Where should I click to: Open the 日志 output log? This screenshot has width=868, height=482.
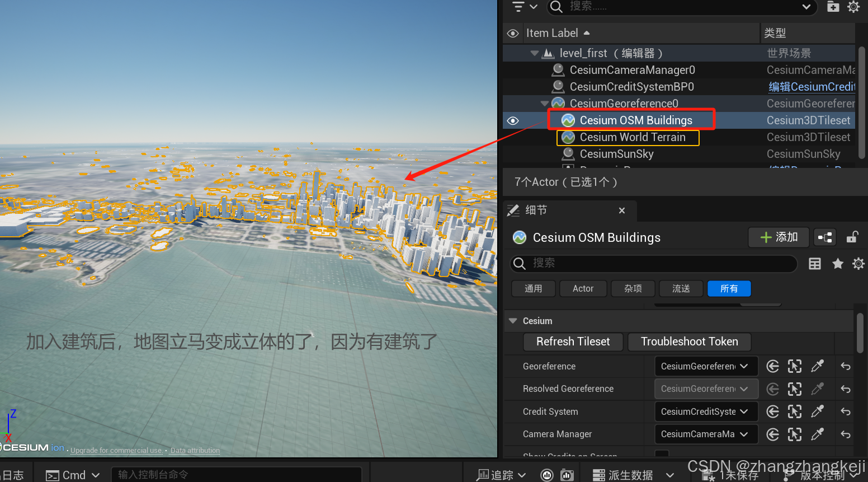(12, 475)
